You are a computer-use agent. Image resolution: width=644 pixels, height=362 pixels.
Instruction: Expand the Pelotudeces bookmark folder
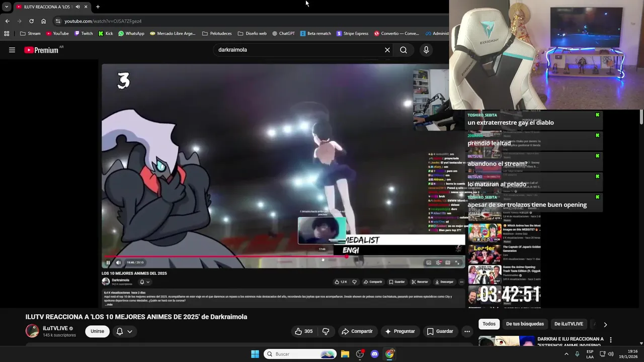tap(217, 34)
